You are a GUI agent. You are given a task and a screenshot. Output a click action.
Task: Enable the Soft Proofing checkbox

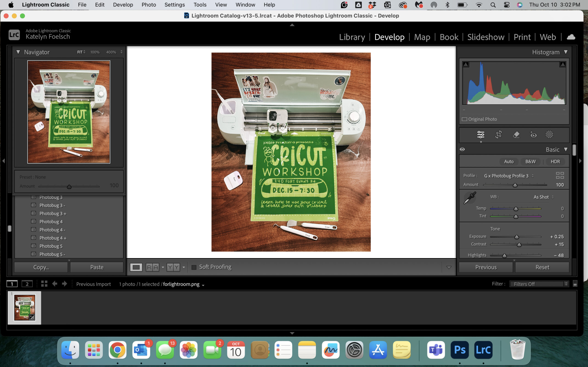(x=194, y=267)
